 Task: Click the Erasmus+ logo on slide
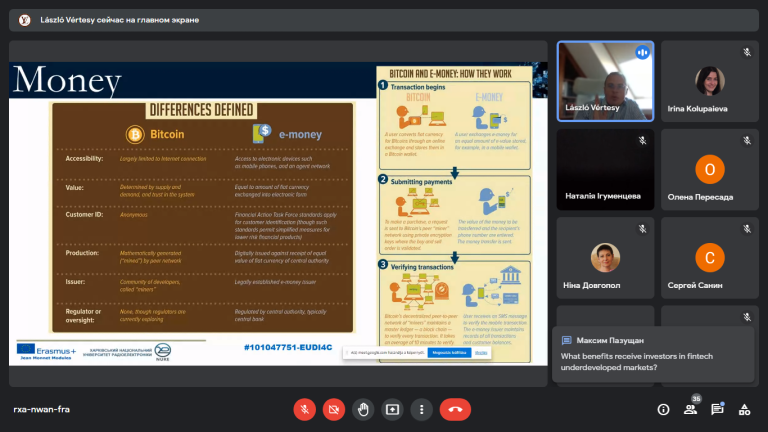coord(47,351)
